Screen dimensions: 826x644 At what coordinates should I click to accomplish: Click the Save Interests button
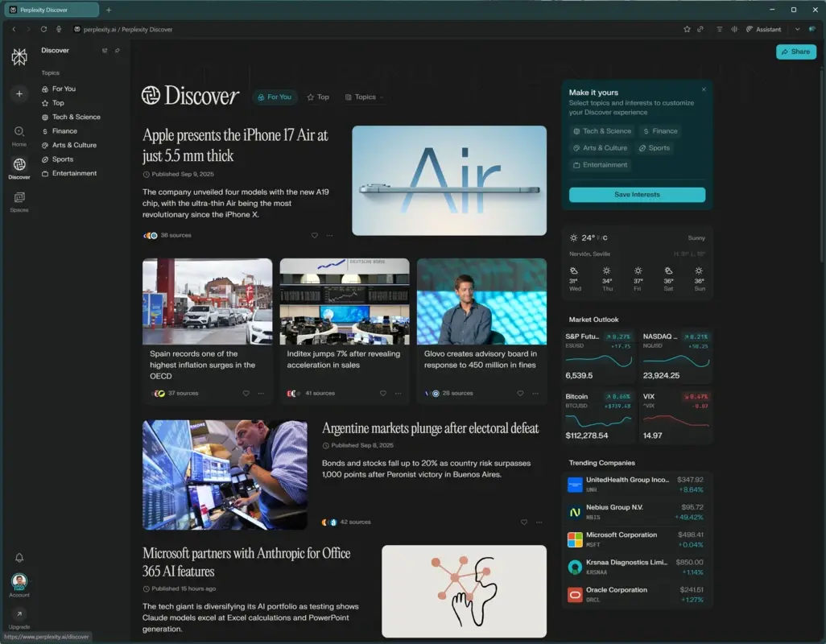[637, 194]
